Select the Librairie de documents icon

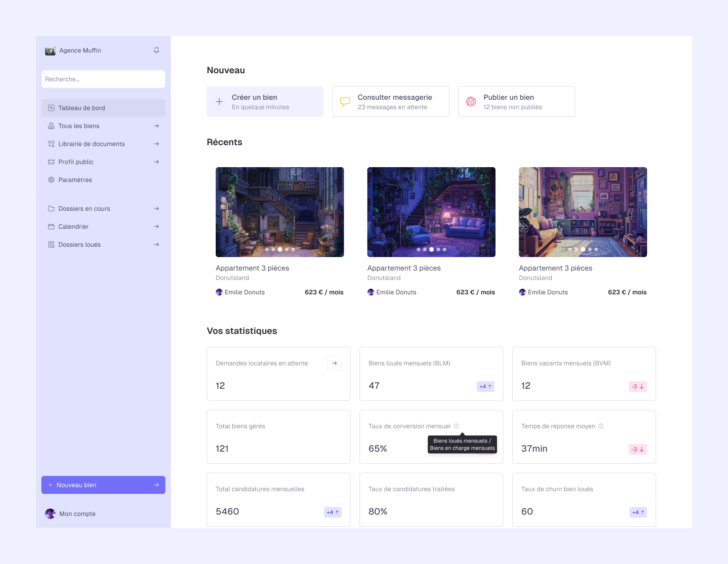(x=51, y=144)
